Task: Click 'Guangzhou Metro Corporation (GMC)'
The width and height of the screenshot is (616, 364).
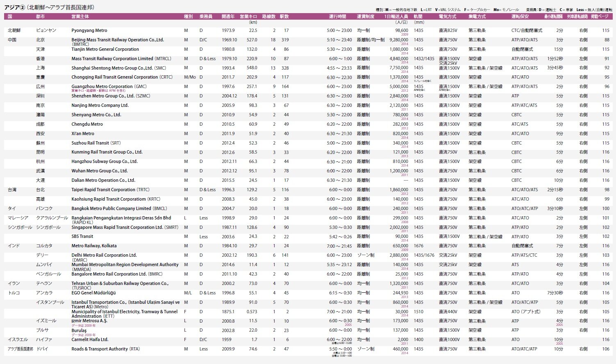Action: (109, 87)
